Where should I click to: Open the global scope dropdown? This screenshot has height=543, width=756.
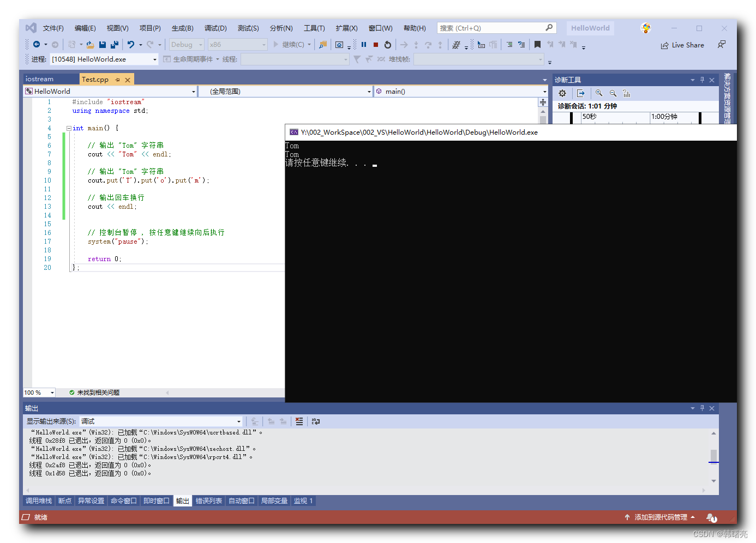point(369,92)
